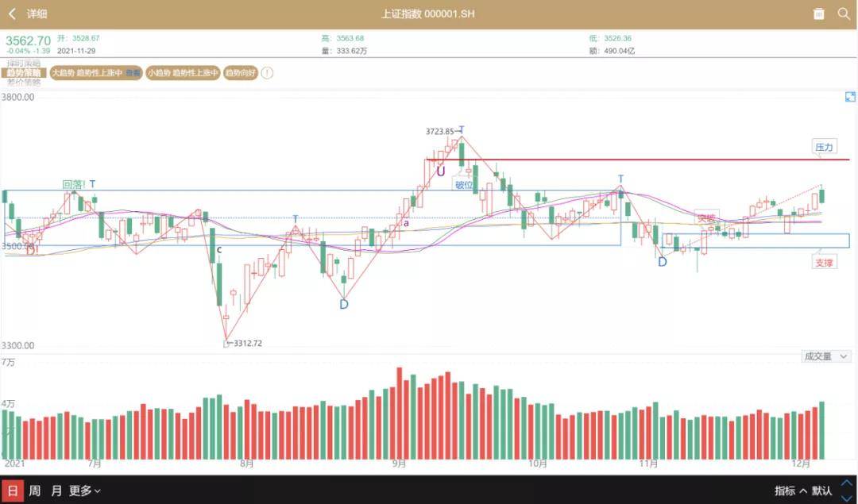The width and height of the screenshot is (858, 504).
Task: Select the 月 monthly chart tab
Action: tap(56, 491)
